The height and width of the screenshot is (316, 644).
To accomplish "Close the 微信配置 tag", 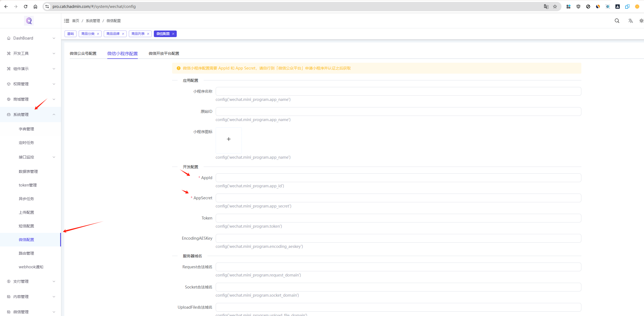I will [x=173, y=34].
